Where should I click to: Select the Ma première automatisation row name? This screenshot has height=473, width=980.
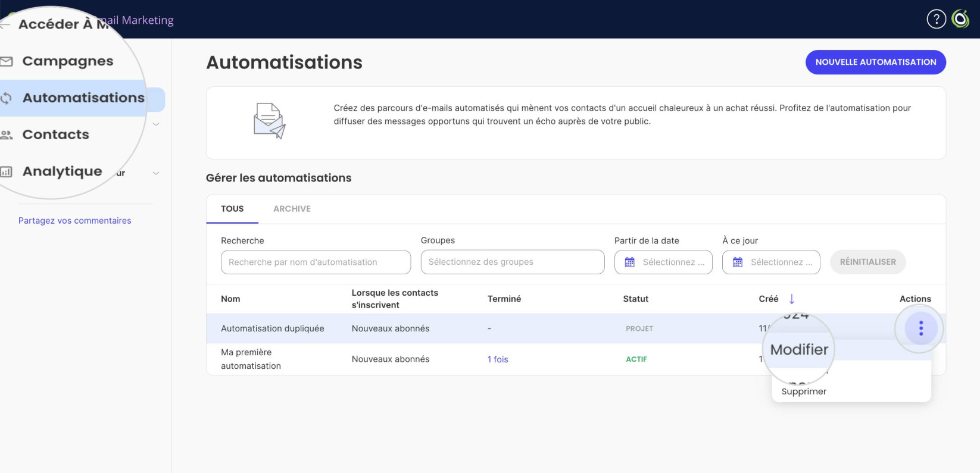point(251,359)
